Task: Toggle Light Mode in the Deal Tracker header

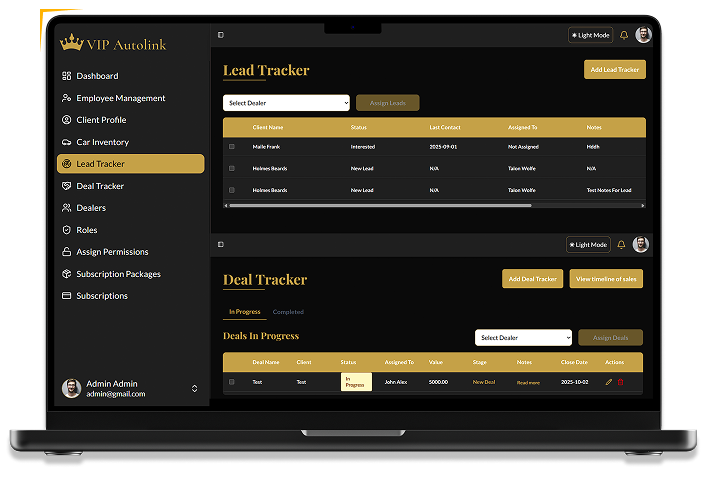Action: pos(590,244)
